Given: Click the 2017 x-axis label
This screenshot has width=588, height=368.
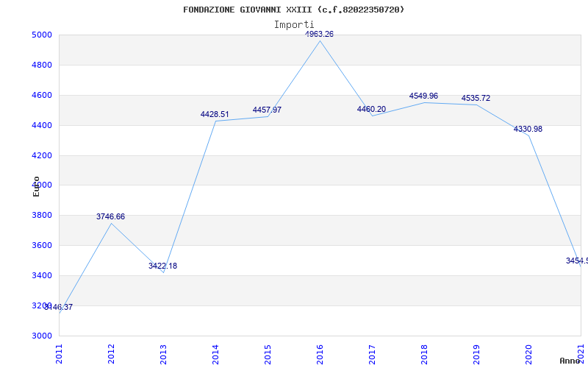Looking at the screenshot, I should tap(372, 355).
